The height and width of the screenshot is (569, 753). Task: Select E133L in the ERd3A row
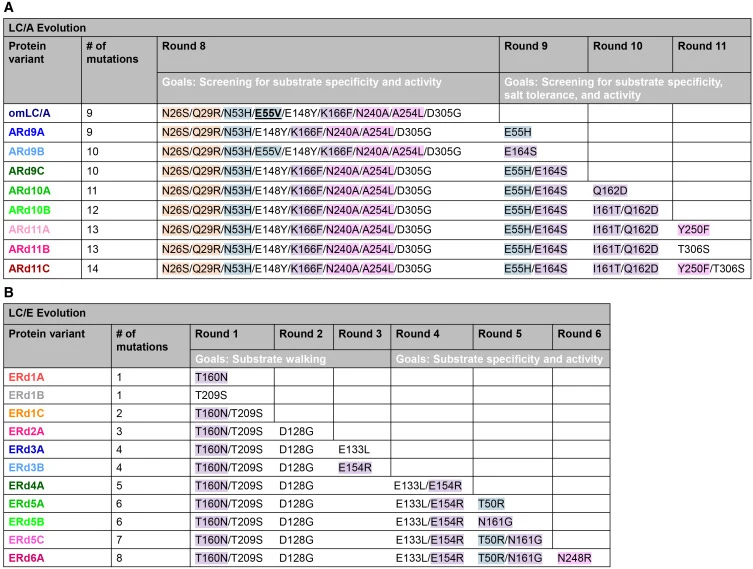354,449
